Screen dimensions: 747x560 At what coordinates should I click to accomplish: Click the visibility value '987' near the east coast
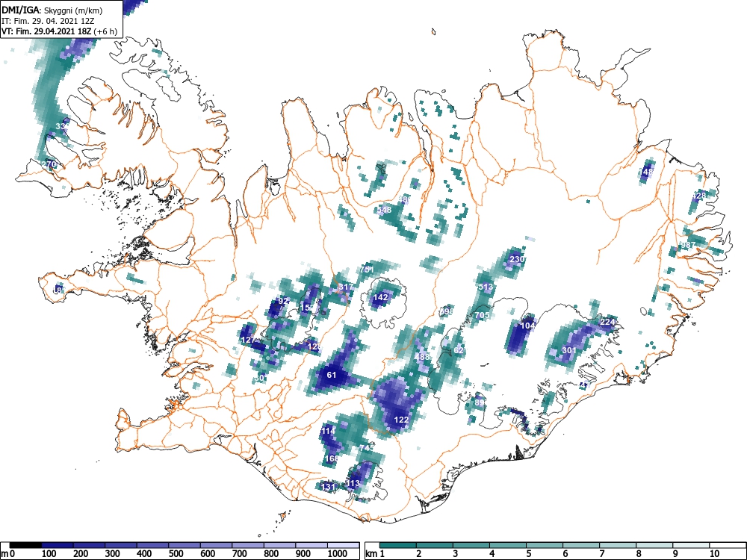pyautogui.click(x=688, y=245)
